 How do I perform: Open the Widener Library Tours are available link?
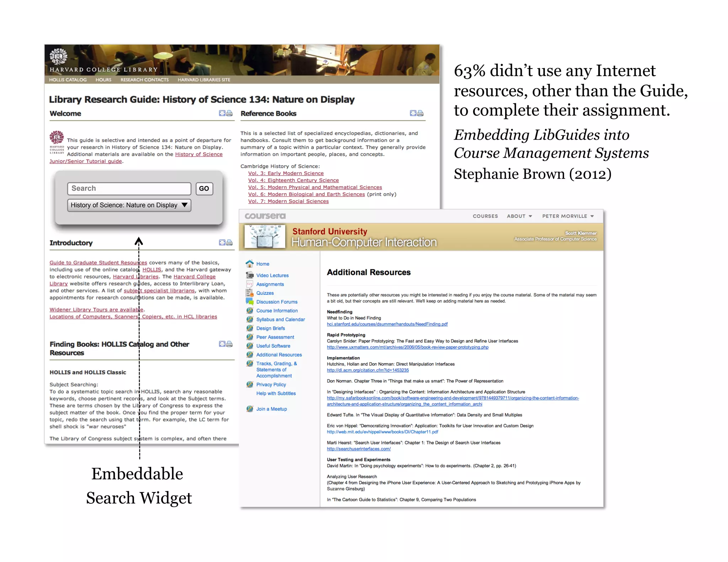[x=97, y=309]
